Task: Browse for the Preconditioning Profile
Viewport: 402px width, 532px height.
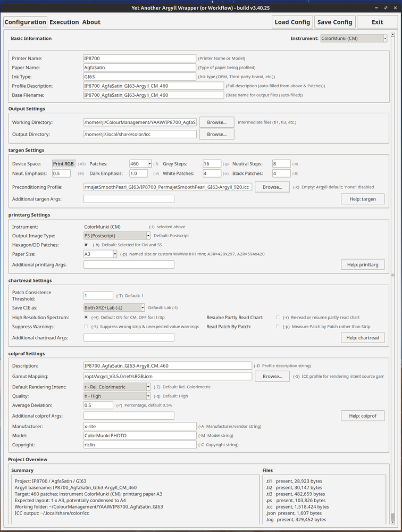Action: pyautogui.click(x=272, y=187)
